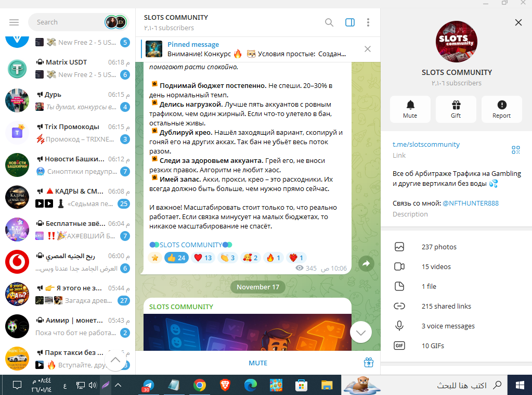Open the three-dot channel options menu
Image resolution: width=532 pixels, height=395 pixels.
[368, 22]
